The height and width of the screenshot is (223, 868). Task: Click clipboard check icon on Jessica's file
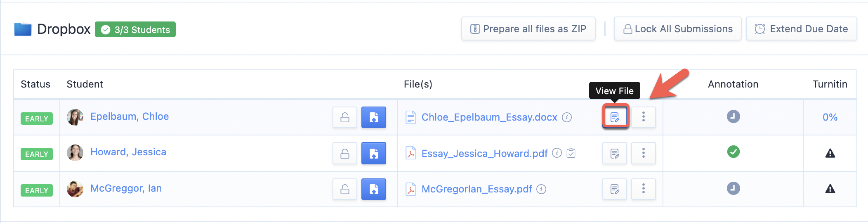pos(571,153)
